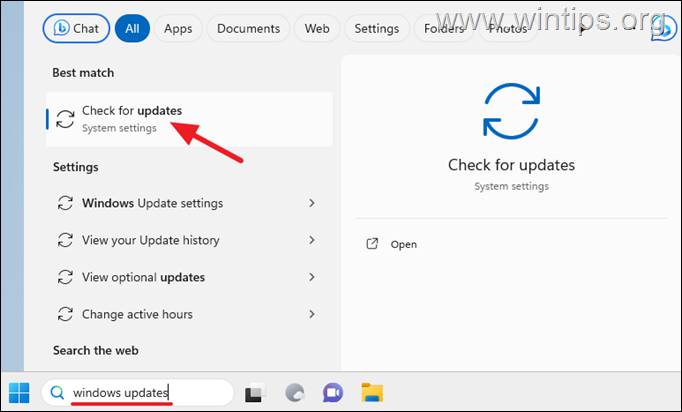Click the Check for updates preview title

[512, 165]
